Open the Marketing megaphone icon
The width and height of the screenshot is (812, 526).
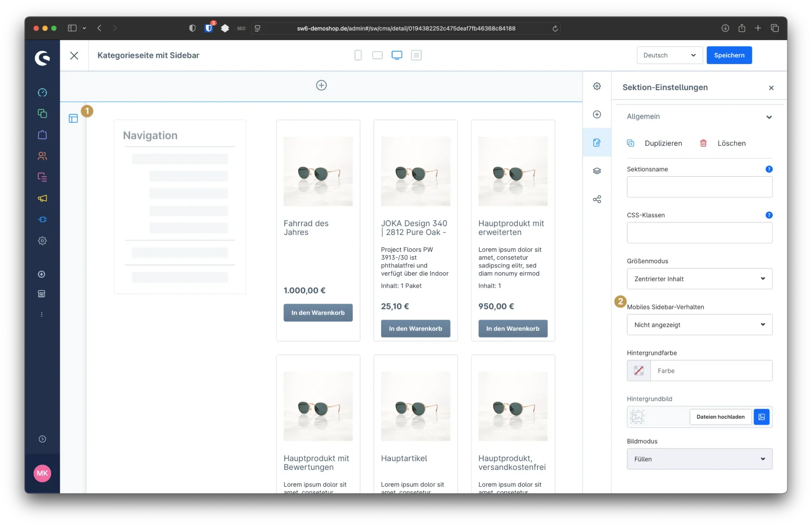(42, 198)
